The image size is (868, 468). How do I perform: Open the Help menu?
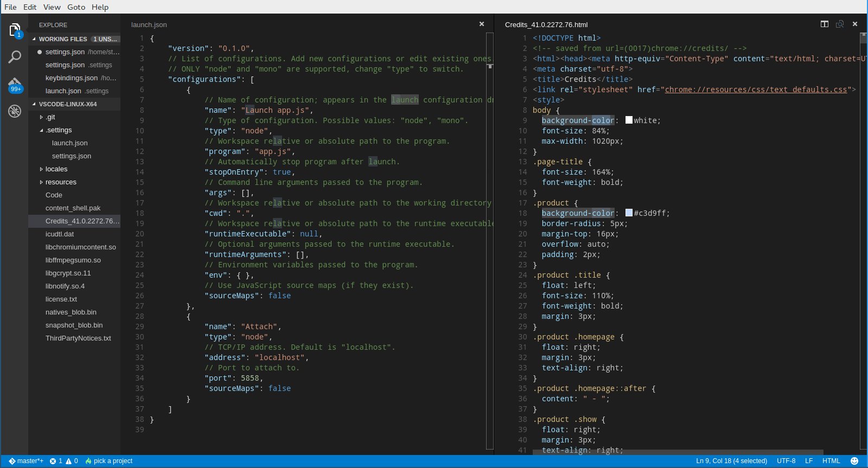click(x=100, y=7)
